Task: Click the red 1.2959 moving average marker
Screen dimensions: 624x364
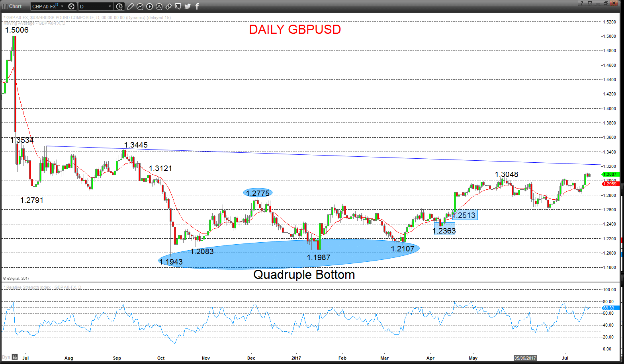Action: point(610,184)
